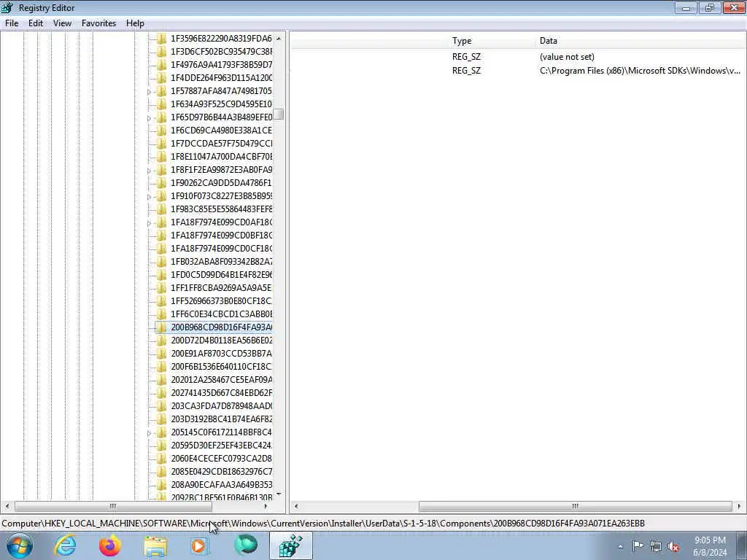This screenshot has height=560, width=747.
Task: Select the 203CA3FDA7D878948AAD key
Action: 222,406
